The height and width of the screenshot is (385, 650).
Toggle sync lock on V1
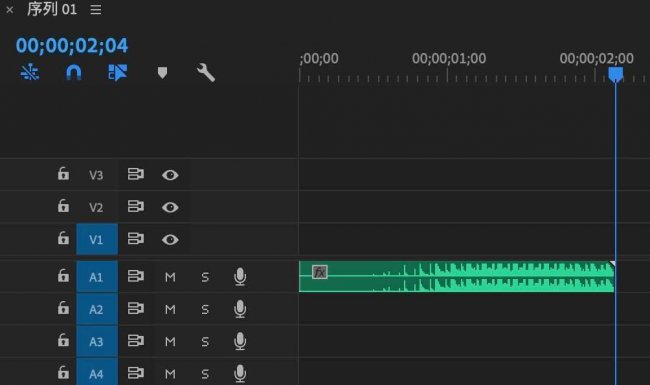(x=136, y=238)
